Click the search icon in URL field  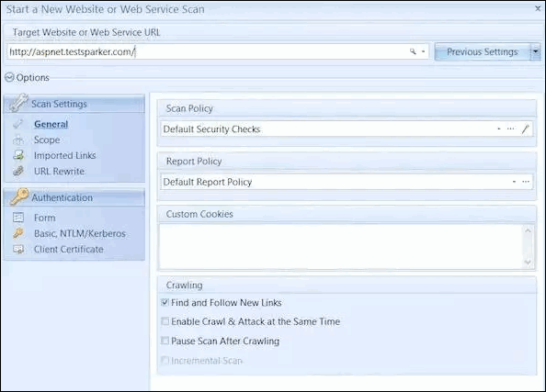tap(413, 51)
